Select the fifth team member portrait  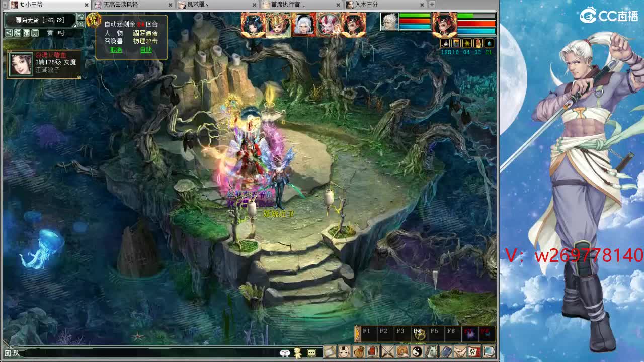click(x=354, y=25)
